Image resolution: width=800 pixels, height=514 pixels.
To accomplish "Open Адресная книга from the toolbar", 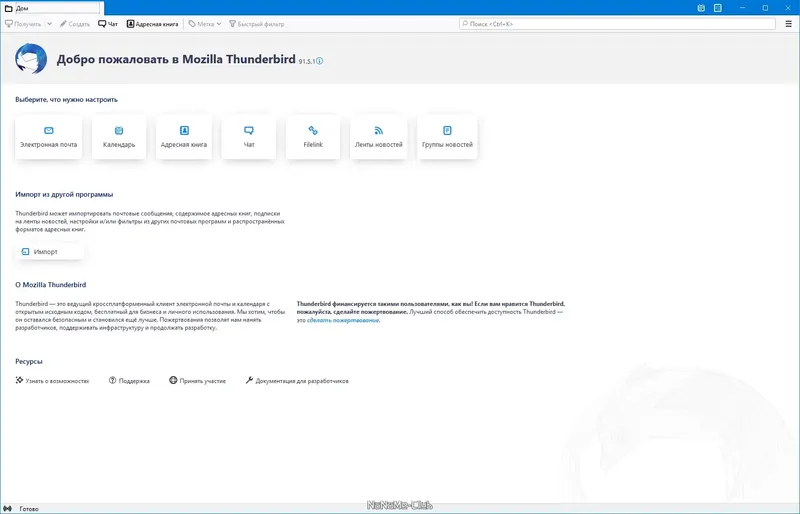I will (x=153, y=24).
